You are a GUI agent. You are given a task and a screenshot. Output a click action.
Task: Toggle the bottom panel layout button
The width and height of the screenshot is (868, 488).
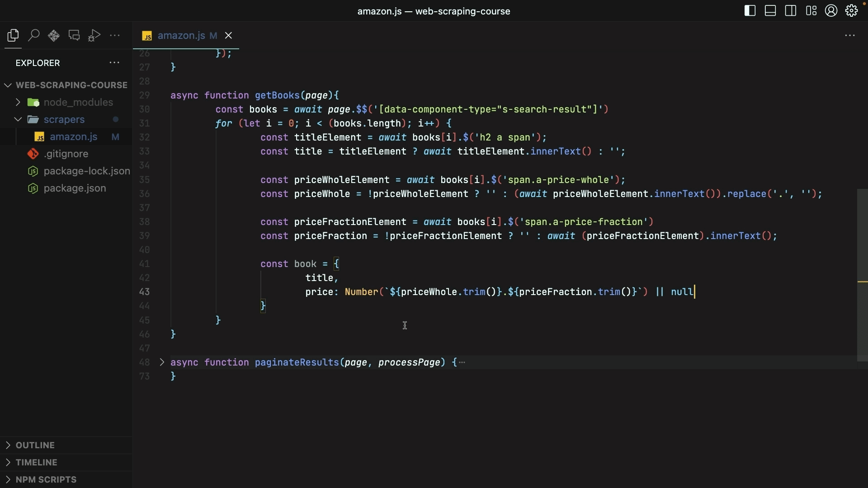770,11
